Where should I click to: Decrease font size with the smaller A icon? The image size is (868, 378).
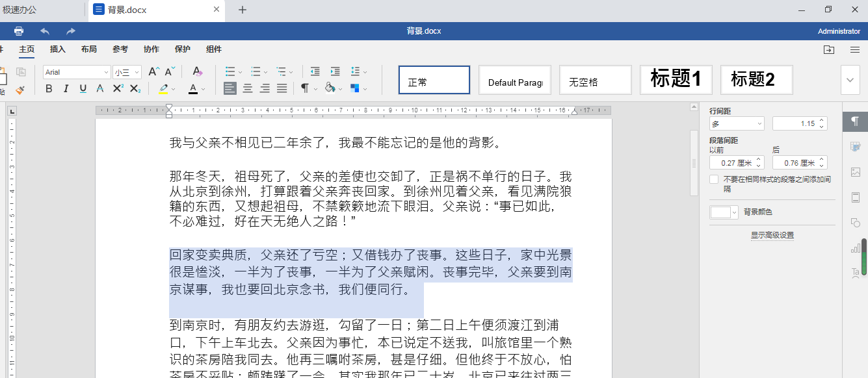point(170,71)
